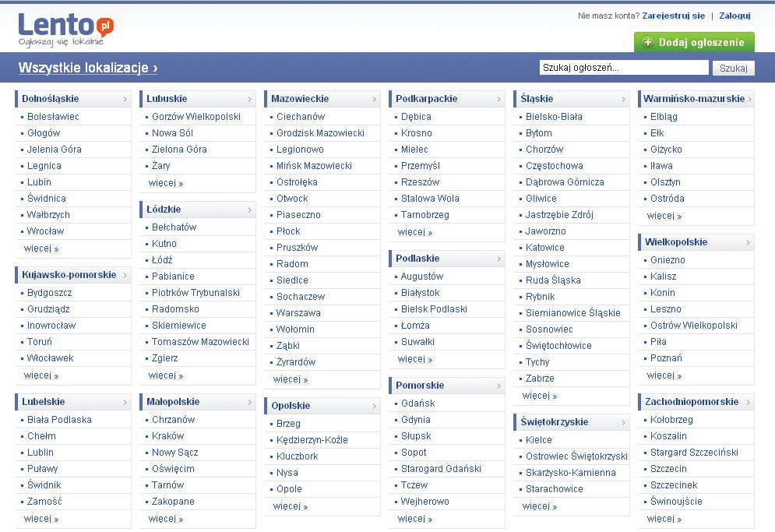Expand Wszystkie lokalizacje heading
The height and width of the screenshot is (532, 775).
pyautogui.click(x=88, y=69)
